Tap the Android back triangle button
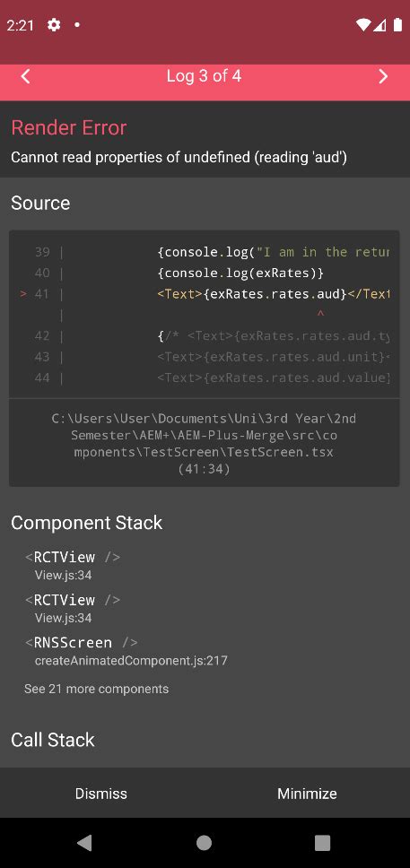The height and width of the screenshot is (868, 410). (84, 843)
